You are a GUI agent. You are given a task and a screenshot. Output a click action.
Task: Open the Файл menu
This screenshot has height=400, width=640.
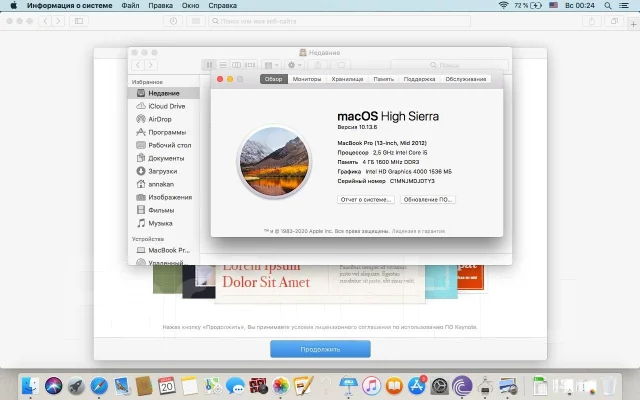(x=130, y=5)
